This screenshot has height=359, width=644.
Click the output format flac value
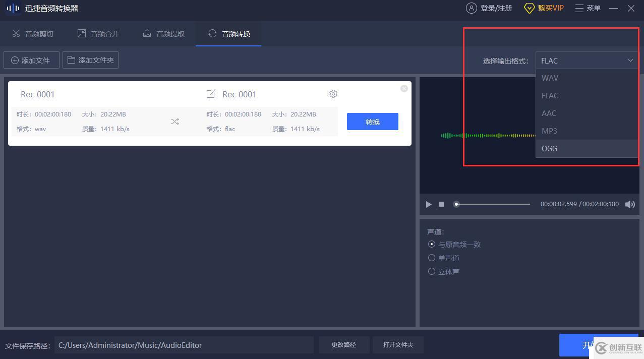pyautogui.click(x=230, y=129)
